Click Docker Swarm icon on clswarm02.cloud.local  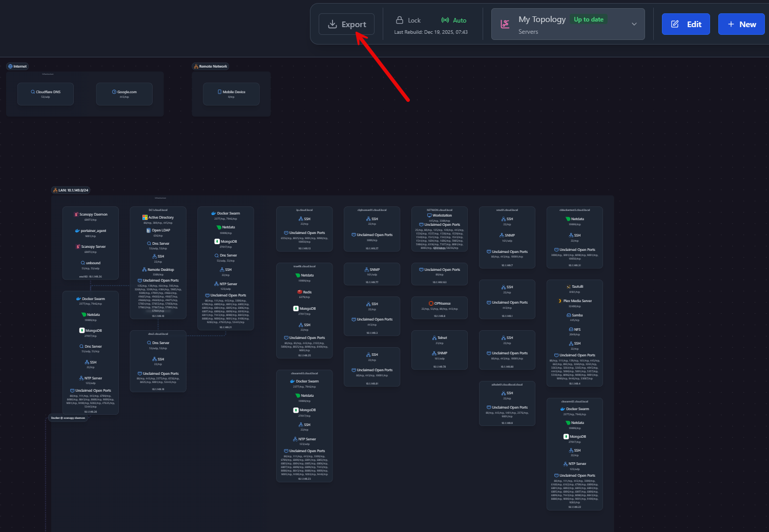tap(563, 409)
